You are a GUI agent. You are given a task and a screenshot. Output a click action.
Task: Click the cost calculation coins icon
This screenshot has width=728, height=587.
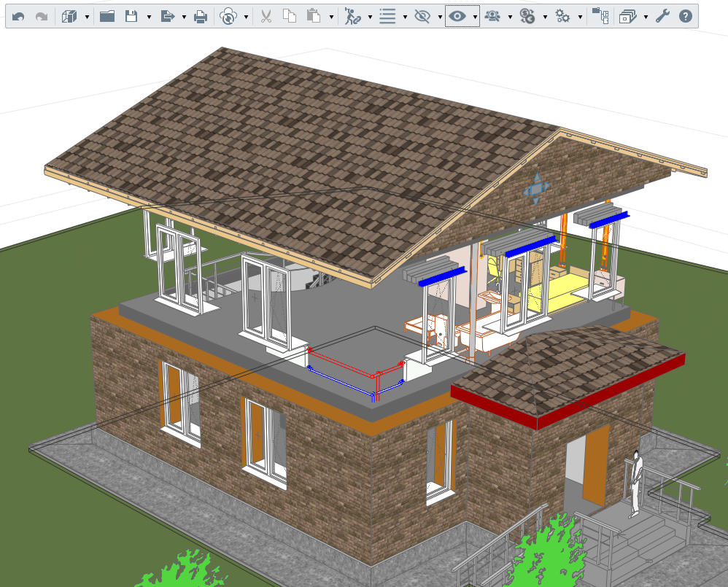click(527, 17)
